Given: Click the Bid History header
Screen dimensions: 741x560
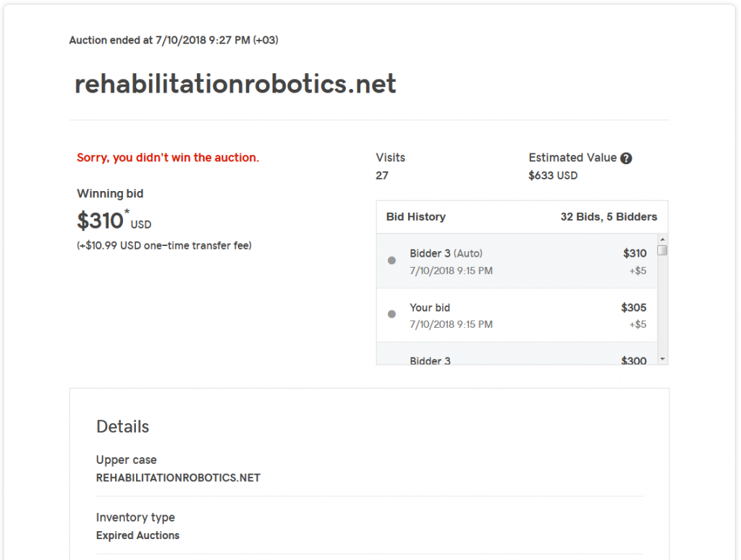Looking at the screenshot, I should click(416, 217).
